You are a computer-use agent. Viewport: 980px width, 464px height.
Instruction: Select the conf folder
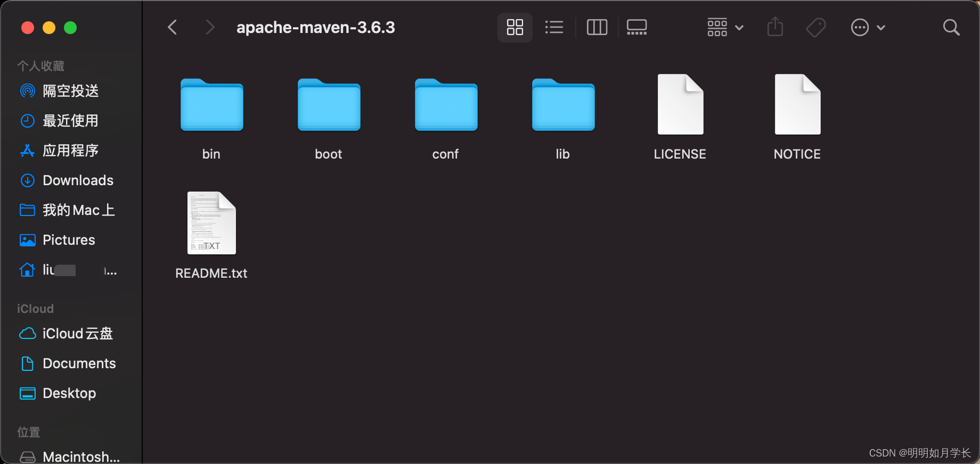[446, 105]
